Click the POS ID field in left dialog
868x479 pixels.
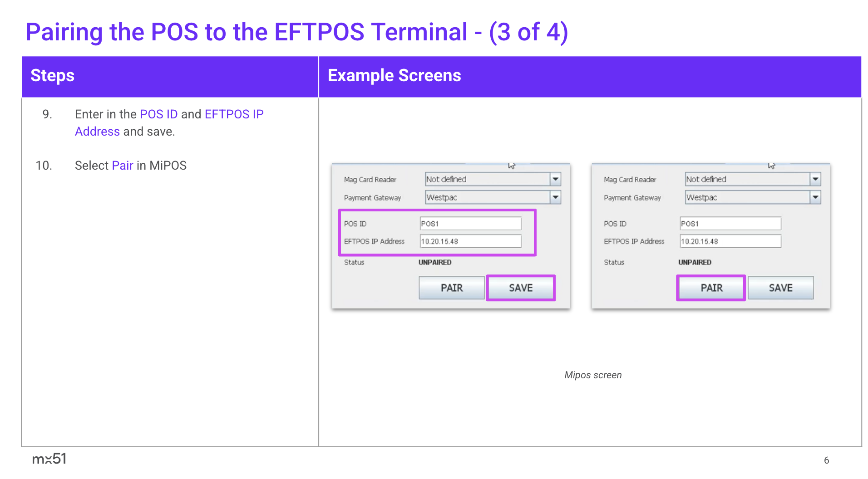tap(470, 224)
